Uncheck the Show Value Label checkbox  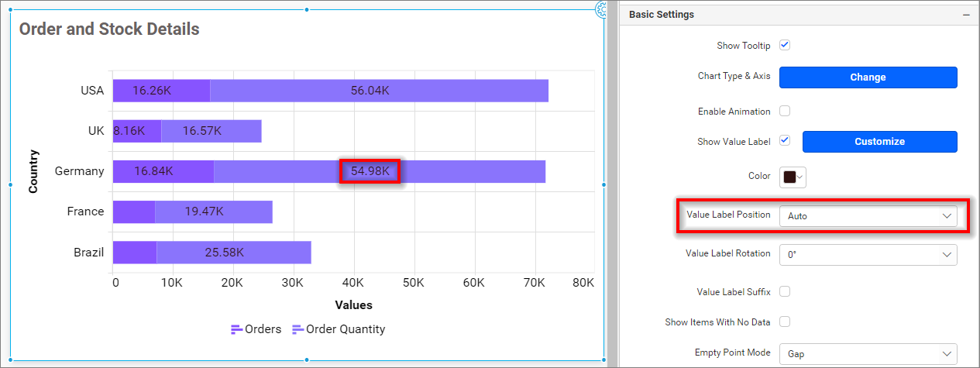785,141
